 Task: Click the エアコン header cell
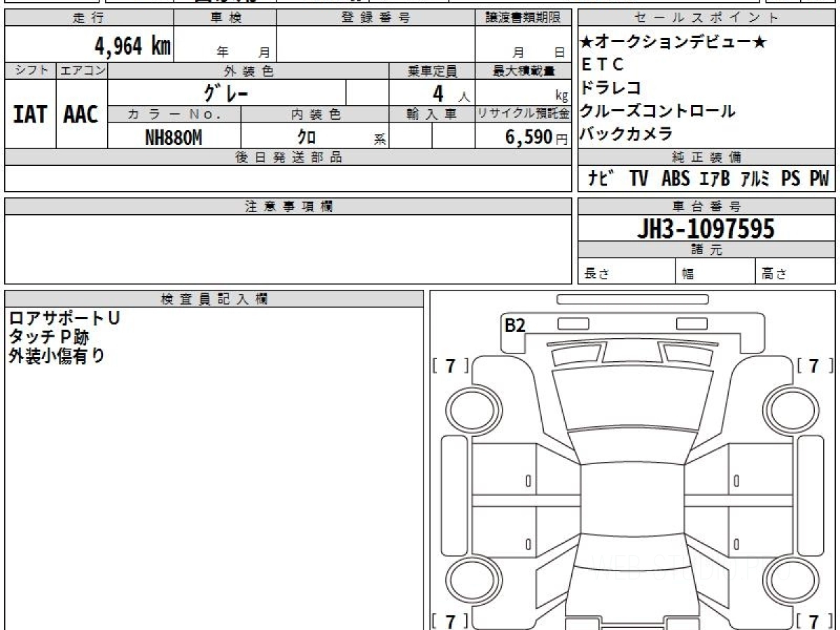pyautogui.click(x=82, y=71)
